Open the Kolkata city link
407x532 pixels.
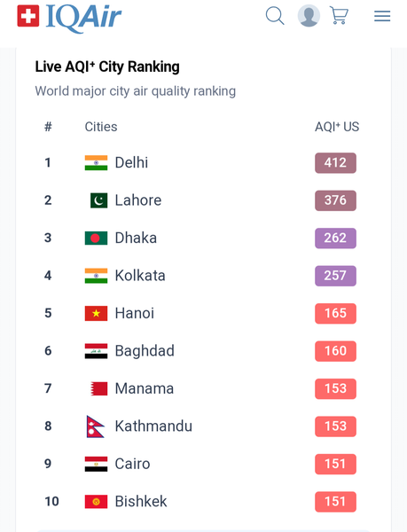pos(140,276)
